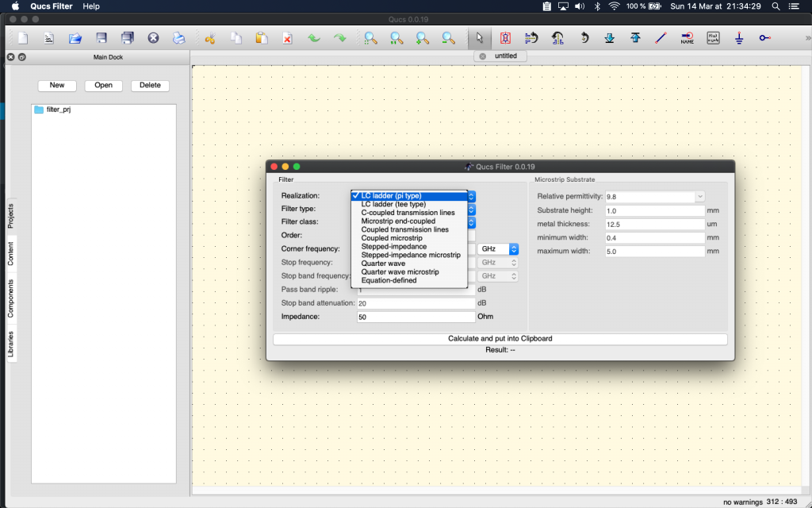Click the Substrate height input field

[655, 211]
